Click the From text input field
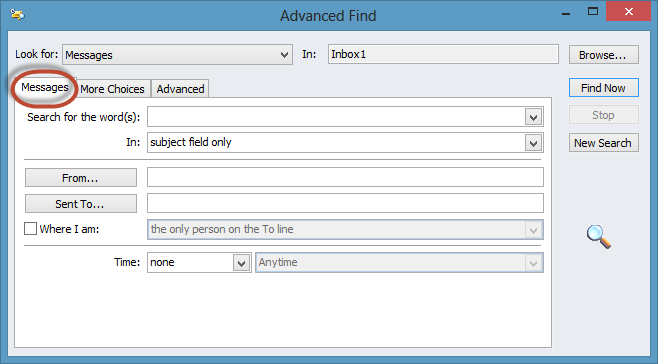This screenshot has height=364, width=658. pos(345,177)
